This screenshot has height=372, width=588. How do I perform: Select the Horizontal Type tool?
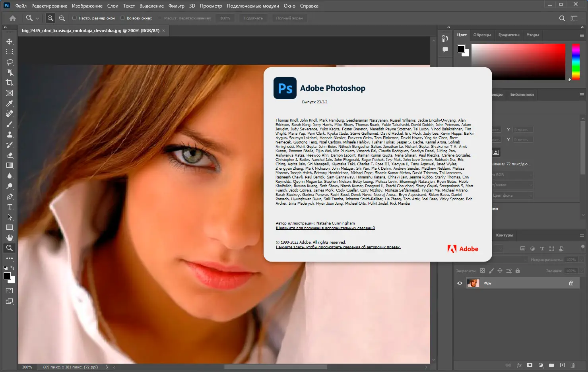point(10,207)
